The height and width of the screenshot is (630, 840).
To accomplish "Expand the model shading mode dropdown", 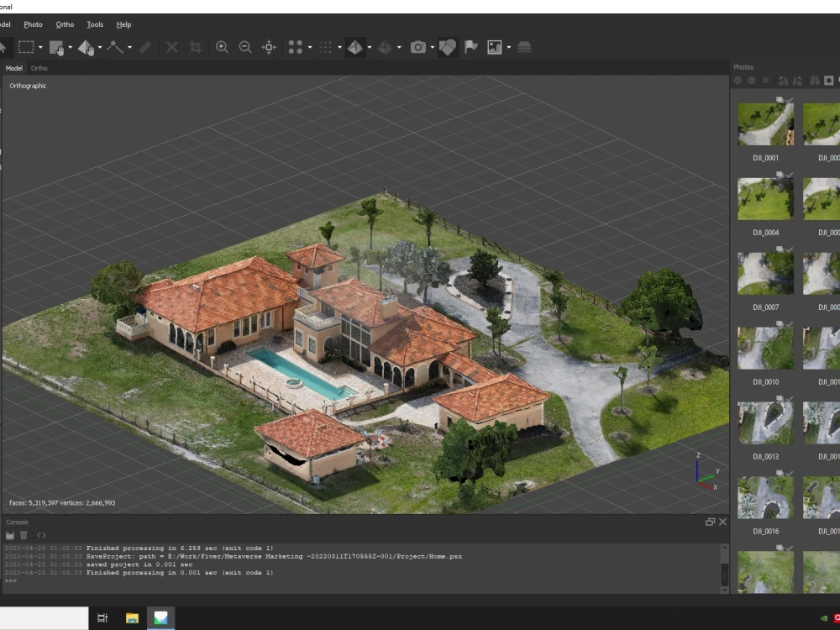I will pos(369,47).
